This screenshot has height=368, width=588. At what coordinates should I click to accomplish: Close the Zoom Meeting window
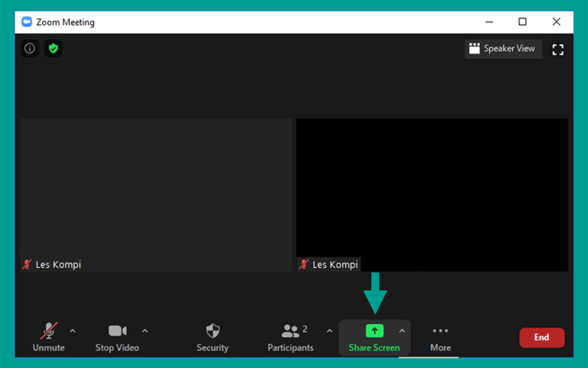tap(556, 22)
